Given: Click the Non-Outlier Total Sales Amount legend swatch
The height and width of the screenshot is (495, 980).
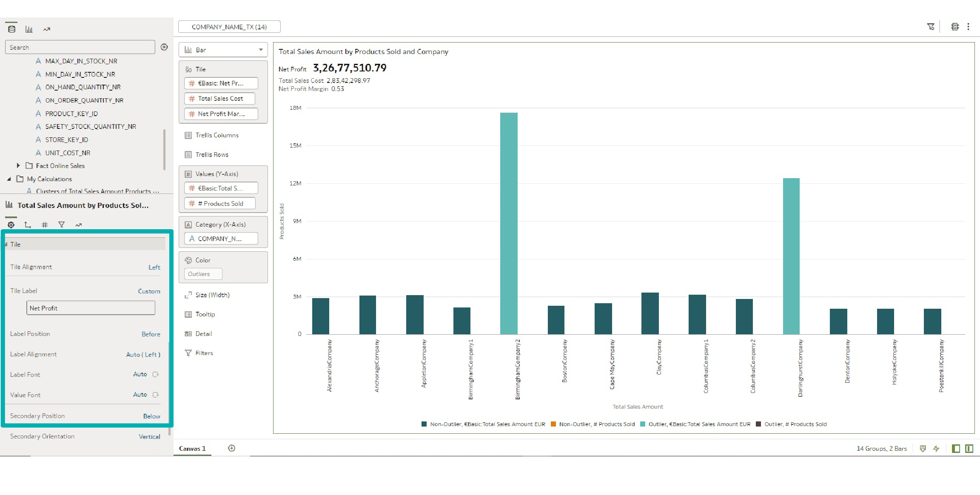Looking at the screenshot, I should pyautogui.click(x=424, y=424).
